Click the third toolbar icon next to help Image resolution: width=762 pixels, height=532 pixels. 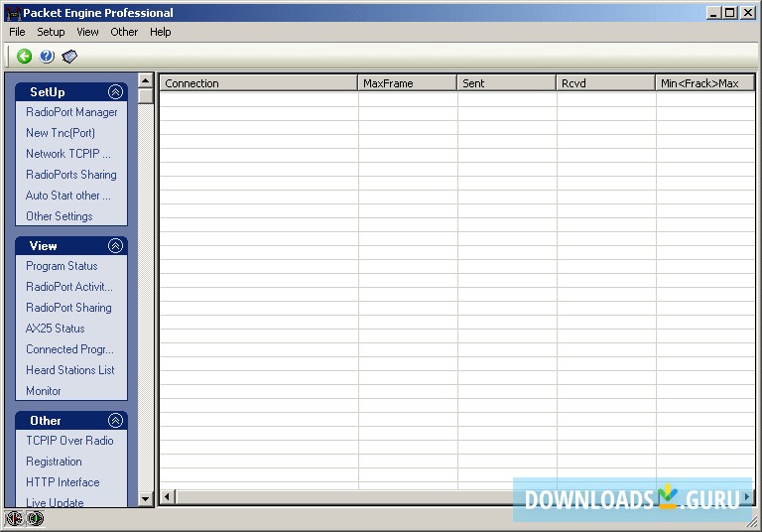point(69,57)
